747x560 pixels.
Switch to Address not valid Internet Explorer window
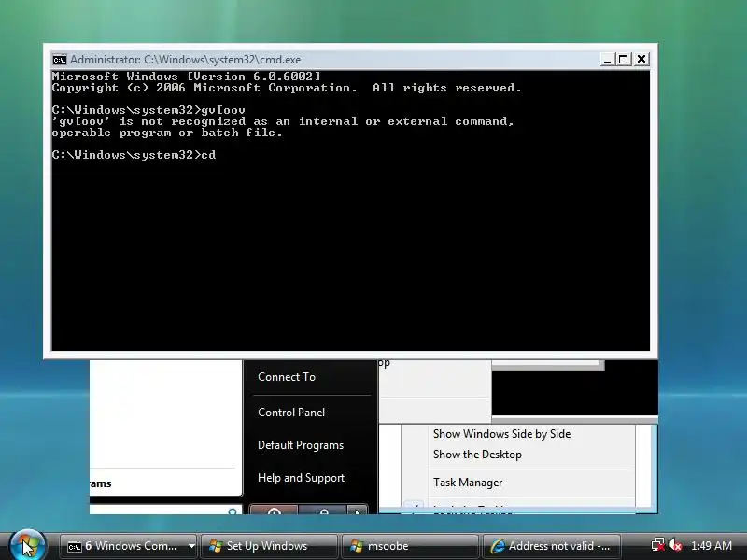(552, 546)
